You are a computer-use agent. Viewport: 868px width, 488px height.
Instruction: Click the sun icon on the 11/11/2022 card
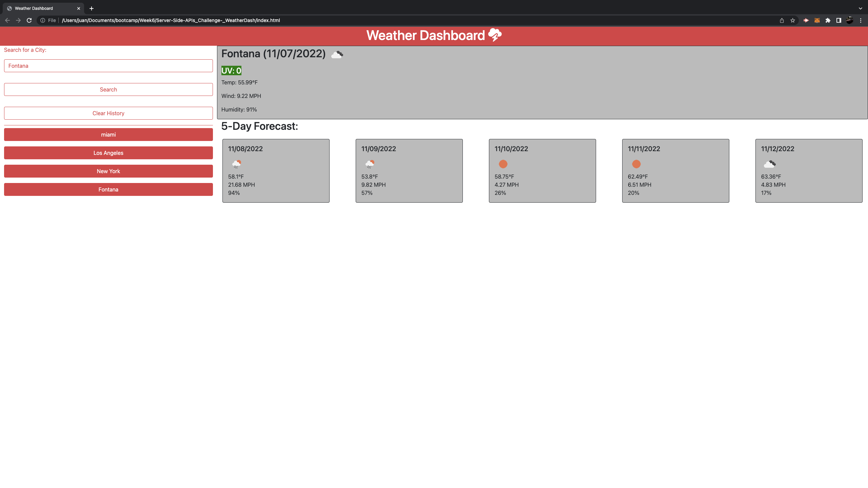[636, 164]
